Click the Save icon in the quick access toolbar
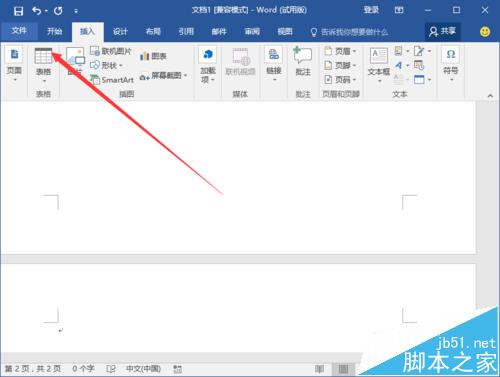Image resolution: width=500 pixels, height=377 pixels. 18,11
